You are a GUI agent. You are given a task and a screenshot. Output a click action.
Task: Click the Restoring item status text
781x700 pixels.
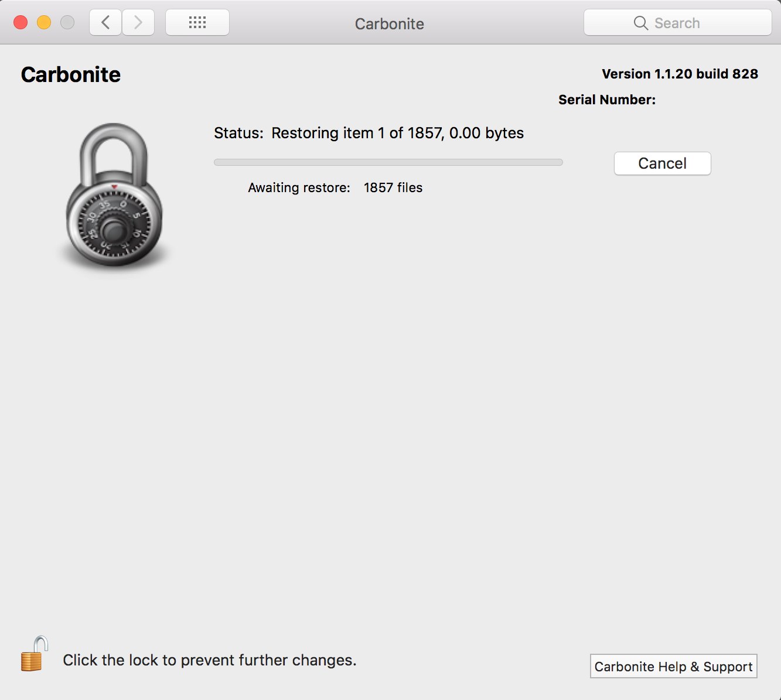coord(369,133)
